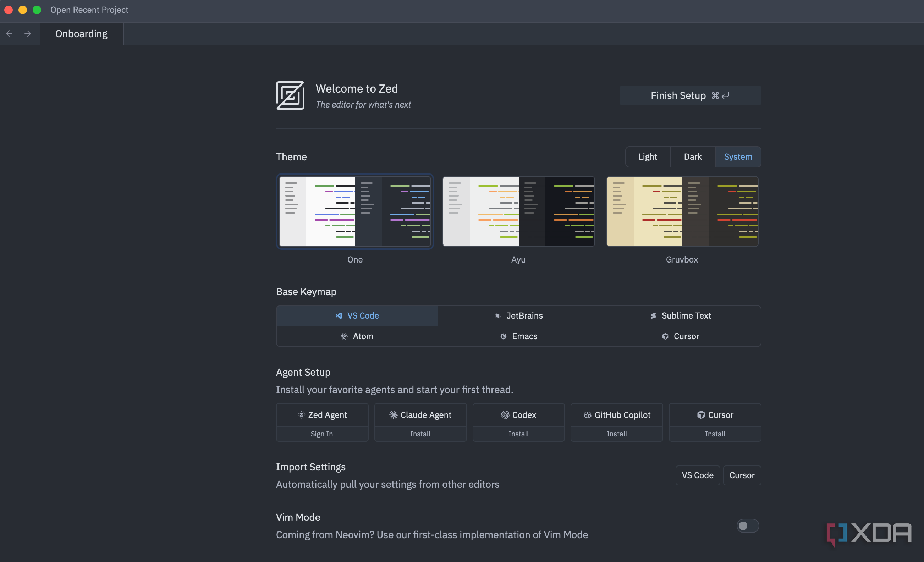Go back with the left arrow
The image size is (924, 562).
[x=9, y=34]
